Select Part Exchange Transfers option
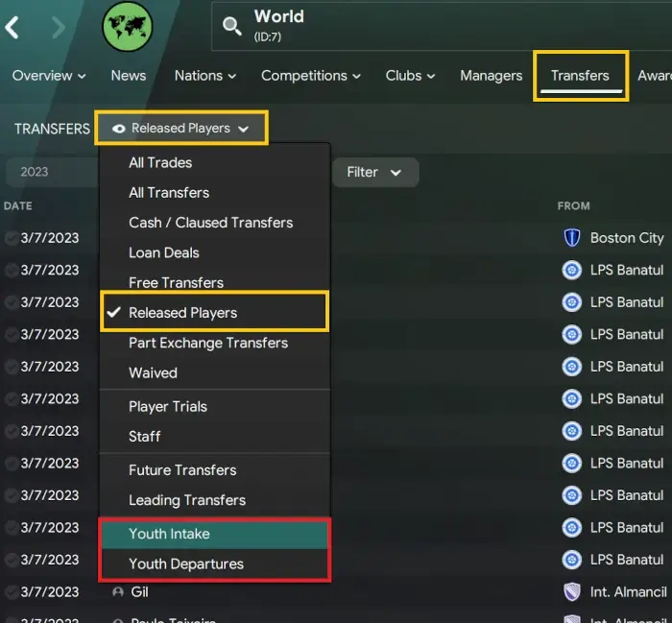Screen dimensions: 672x623 [215, 344]
